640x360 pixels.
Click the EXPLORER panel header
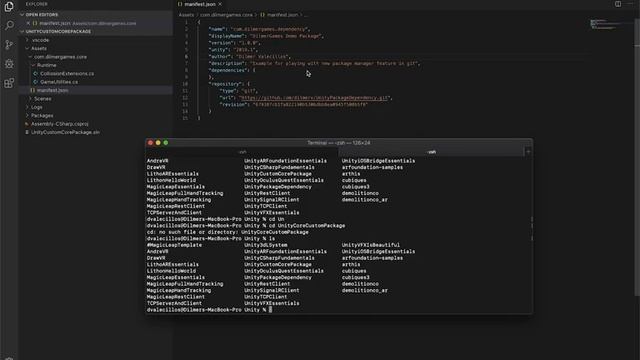tap(36, 4)
